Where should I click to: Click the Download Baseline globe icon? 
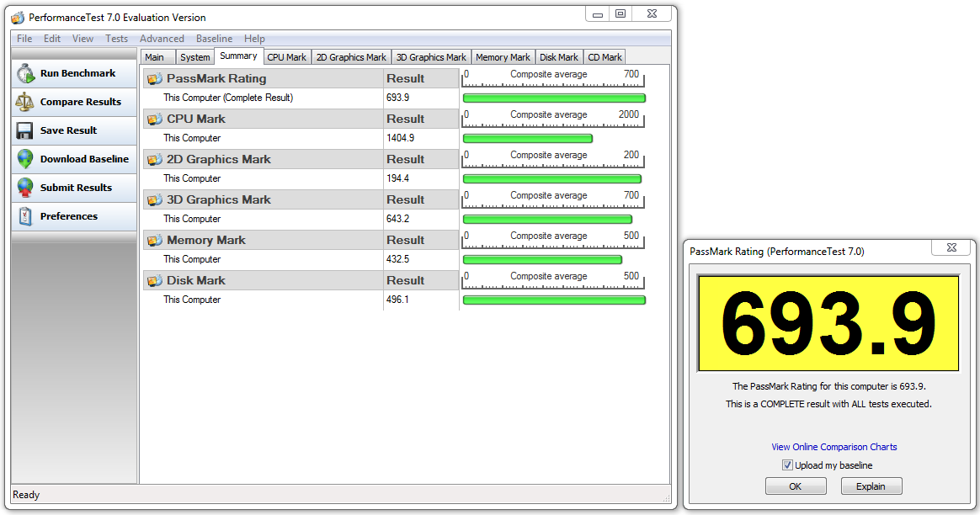click(25, 159)
